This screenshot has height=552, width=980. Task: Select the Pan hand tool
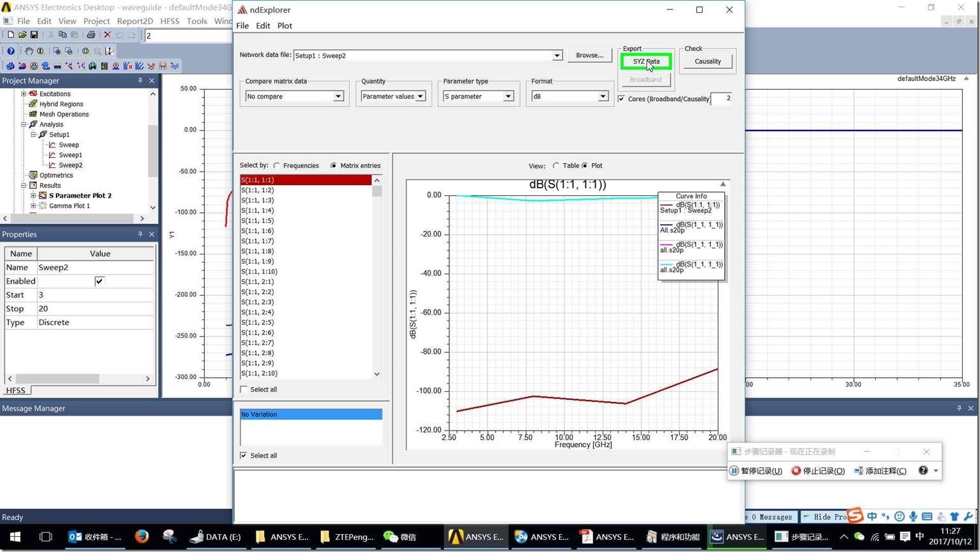tap(29, 51)
